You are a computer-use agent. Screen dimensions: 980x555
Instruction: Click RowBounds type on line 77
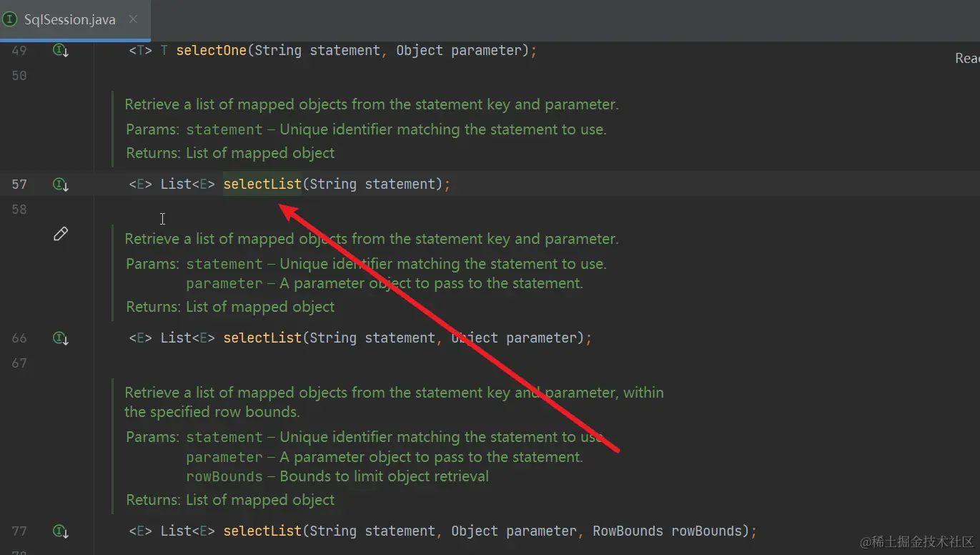pyautogui.click(x=628, y=531)
